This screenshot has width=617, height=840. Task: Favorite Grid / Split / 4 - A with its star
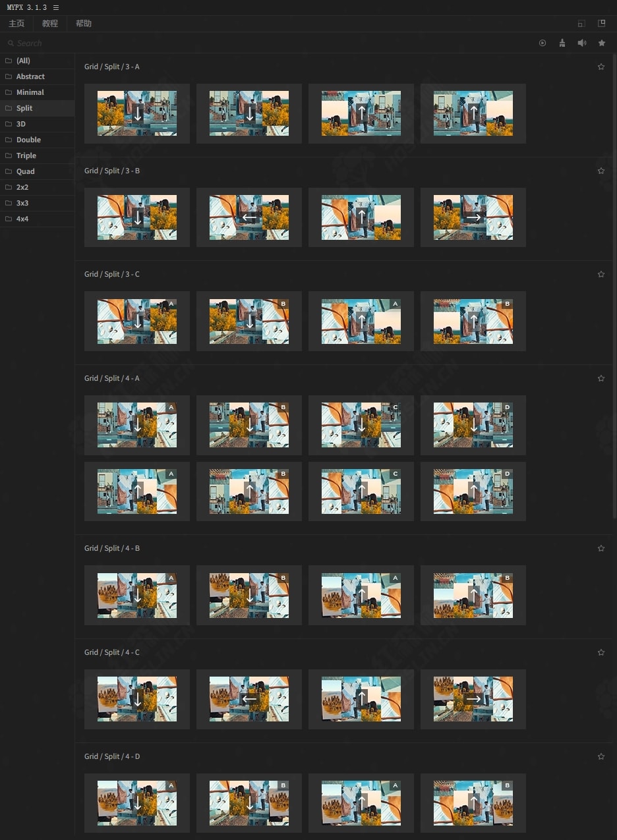[601, 378]
